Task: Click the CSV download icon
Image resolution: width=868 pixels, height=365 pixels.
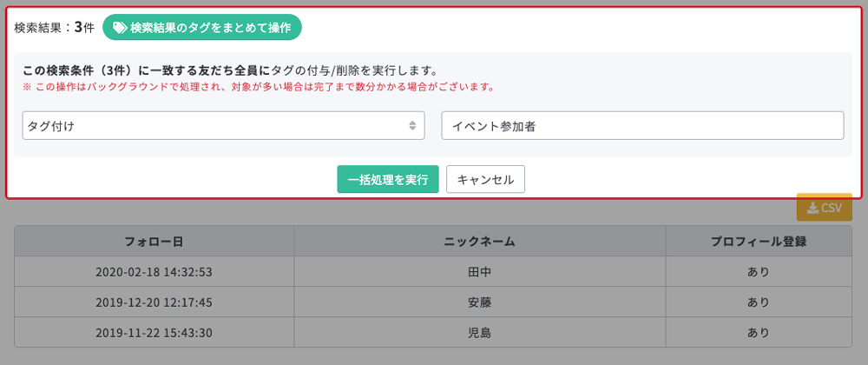Action: click(x=812, y=208)
